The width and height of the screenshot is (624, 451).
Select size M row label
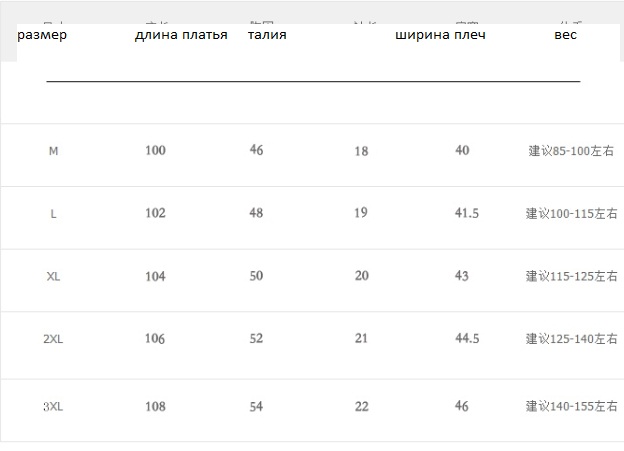[x=53, y=151]
